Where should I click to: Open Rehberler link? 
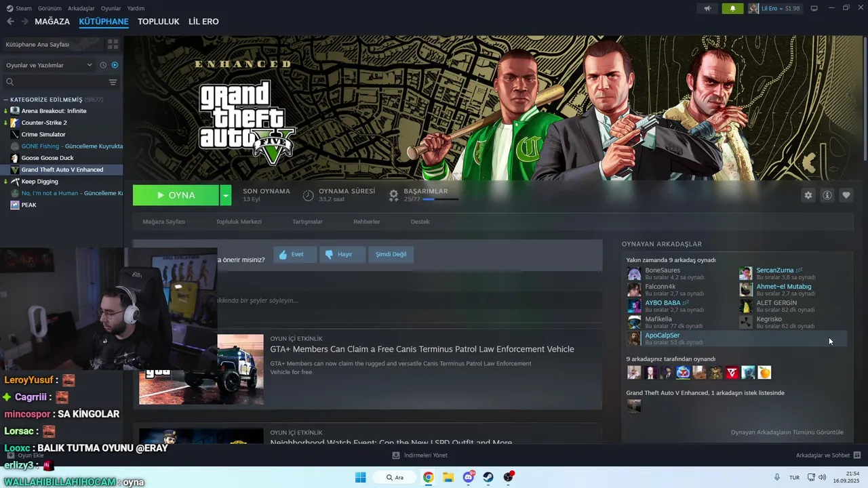pos(366,222)
